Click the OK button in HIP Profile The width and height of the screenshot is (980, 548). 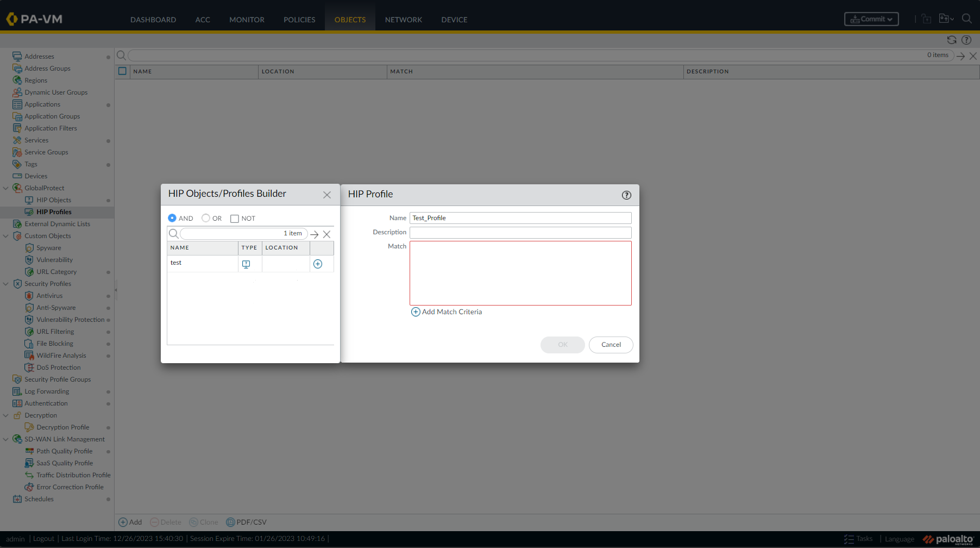tap(563, 345)
